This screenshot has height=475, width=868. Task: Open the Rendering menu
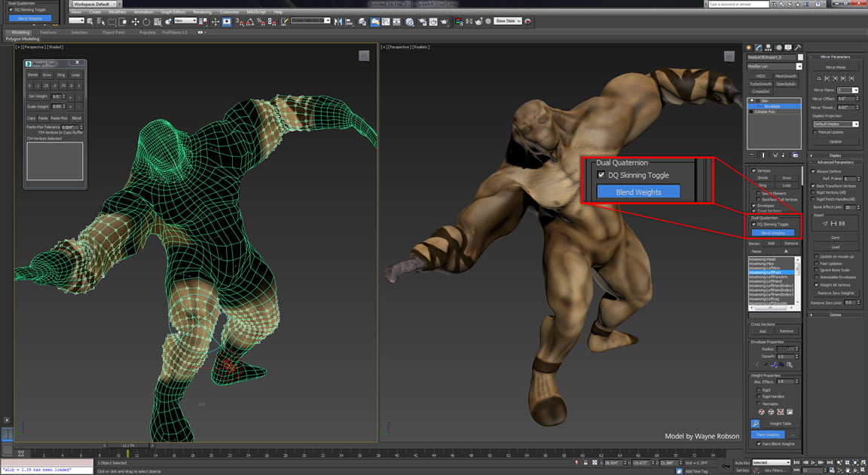pos(202,11)
